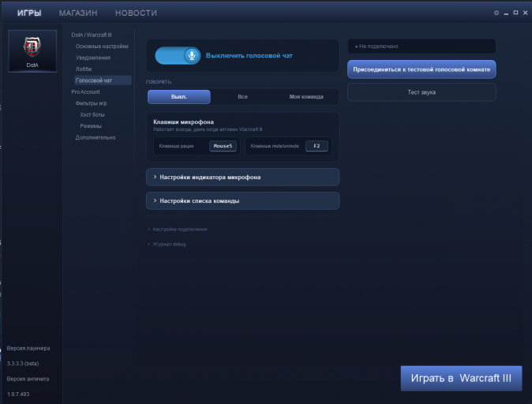The image size is (532, 404).
Task: Open 'Хост боты' sidebar item
Action: (x=92, y=114)
